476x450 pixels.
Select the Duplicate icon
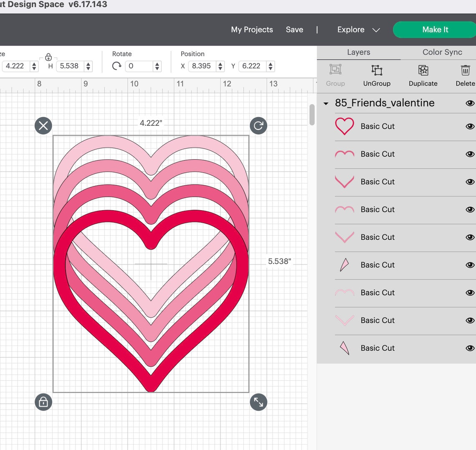423,75
